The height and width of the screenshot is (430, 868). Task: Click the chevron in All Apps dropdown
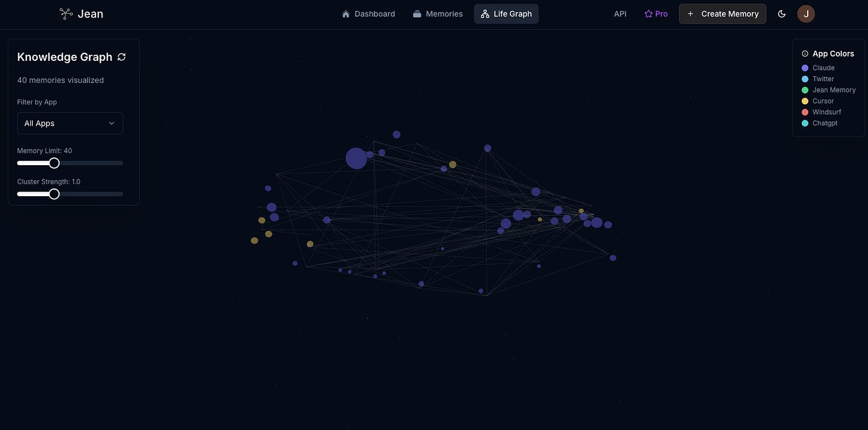tap(111, 123)
